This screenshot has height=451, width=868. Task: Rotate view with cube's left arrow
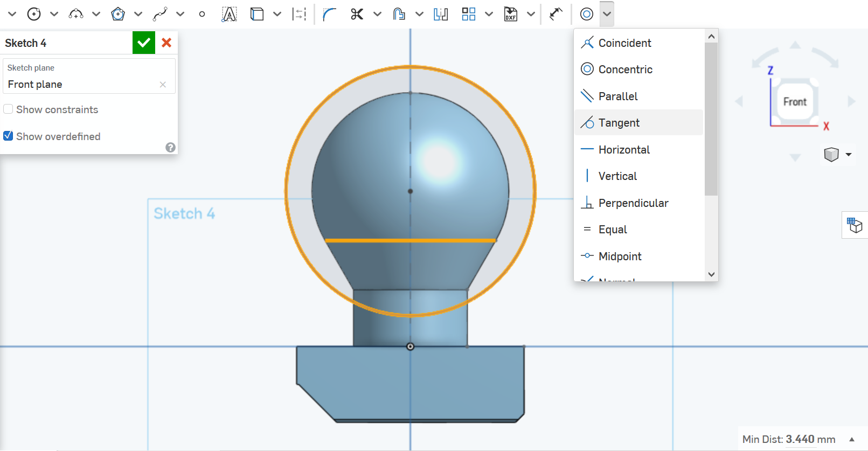click(x=739, y=101)
